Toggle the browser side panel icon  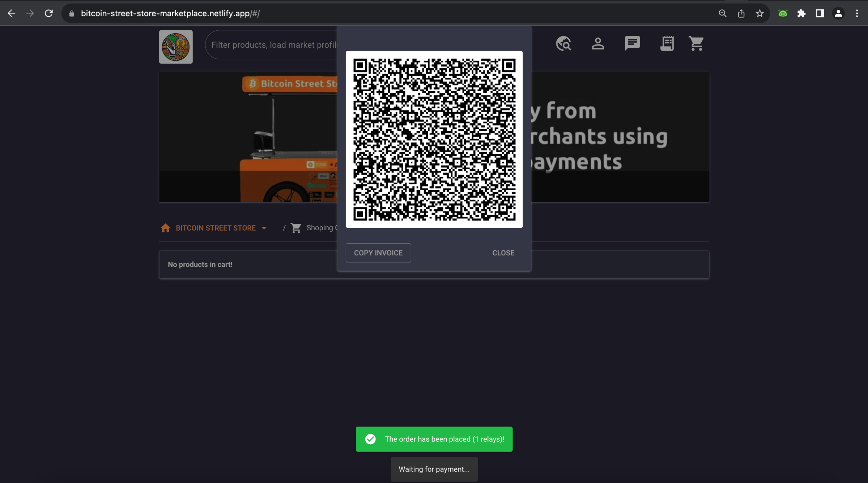820,13
